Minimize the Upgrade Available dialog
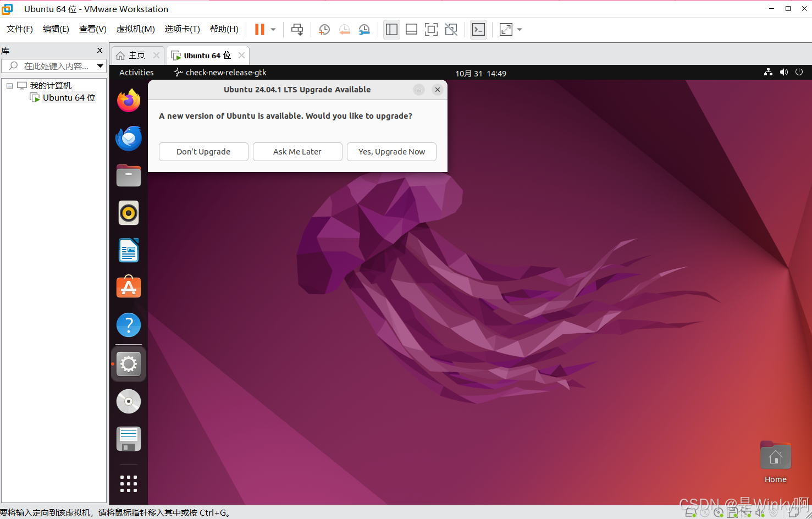This screenshot has width=812, height=519. (419, 90)
